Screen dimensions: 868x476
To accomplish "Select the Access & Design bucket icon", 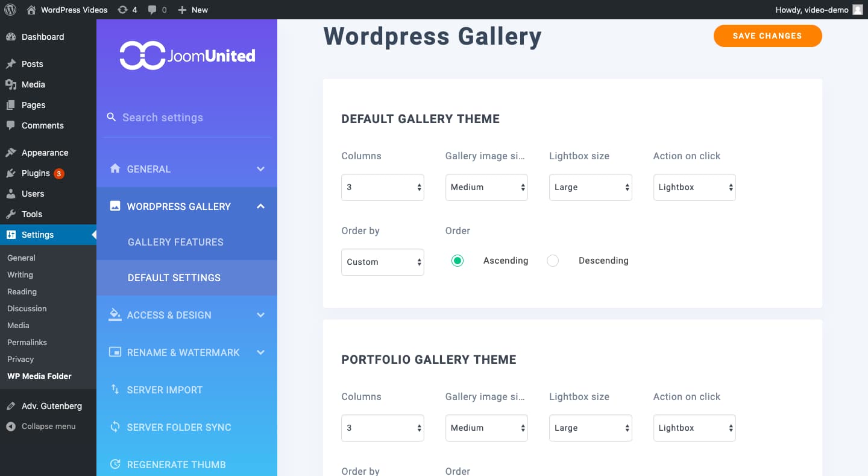I will coord(115,314).
